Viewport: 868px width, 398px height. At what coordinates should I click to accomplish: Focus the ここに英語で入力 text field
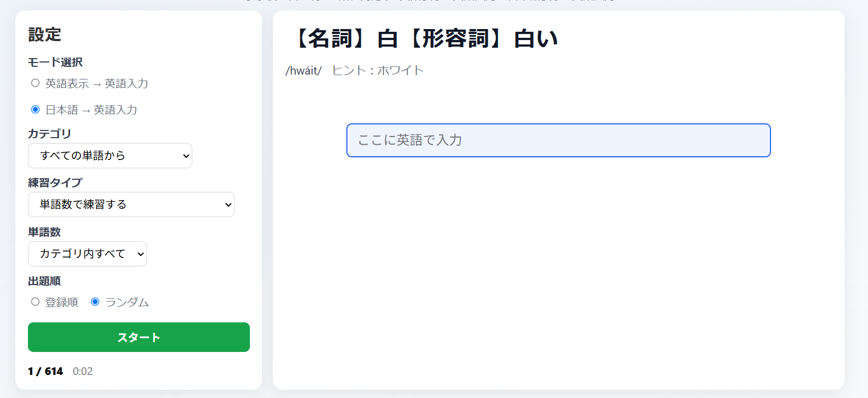click(558, 140)
